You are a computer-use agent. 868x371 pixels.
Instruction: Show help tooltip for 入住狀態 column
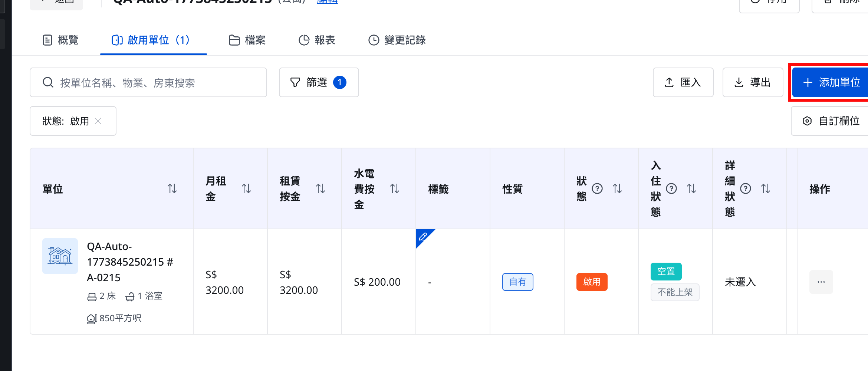coord(671,189)
